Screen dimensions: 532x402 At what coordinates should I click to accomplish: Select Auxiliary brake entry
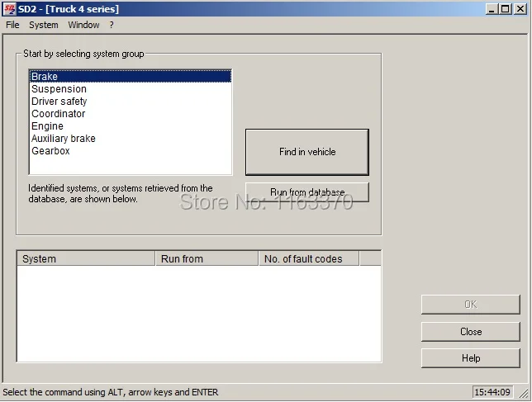click(131, 139)
